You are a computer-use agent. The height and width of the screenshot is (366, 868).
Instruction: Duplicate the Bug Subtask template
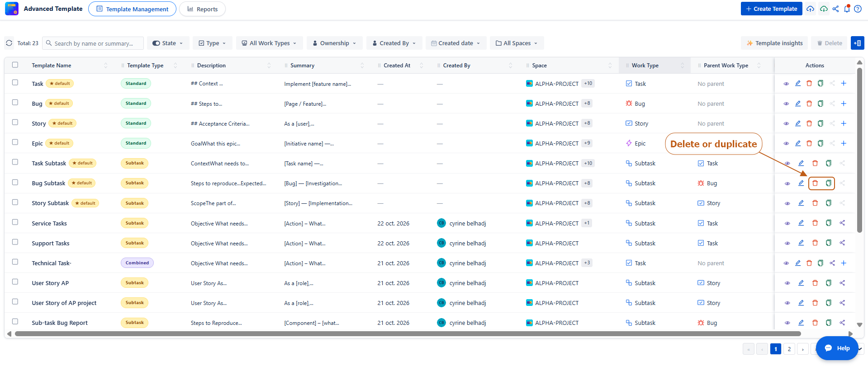click(828, 183)
